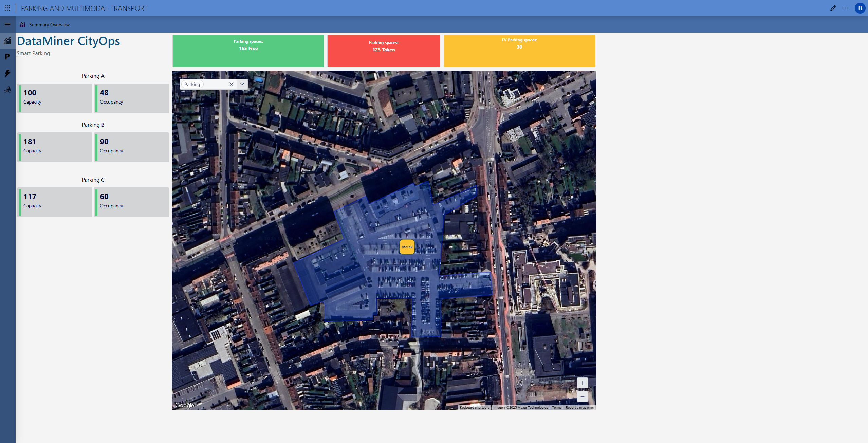Zoom out on the map
The height and width of the screenshot is (443, 868).
coord(582,396)
